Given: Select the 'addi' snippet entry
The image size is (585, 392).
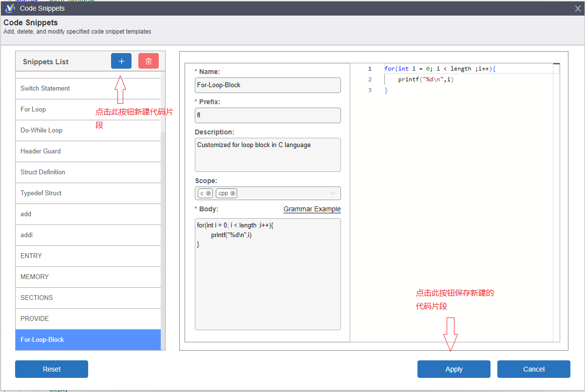Looking at the screenshot, I should pos(88,235).
